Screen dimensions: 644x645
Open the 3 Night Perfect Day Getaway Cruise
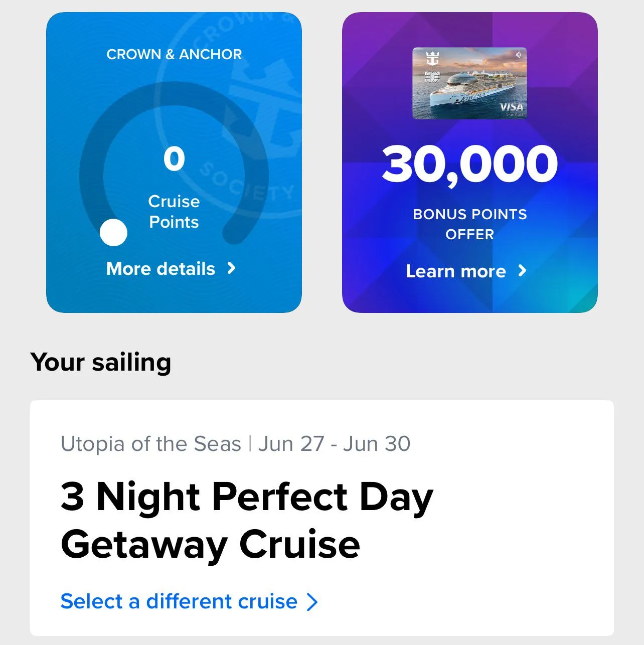coord(247,520)
